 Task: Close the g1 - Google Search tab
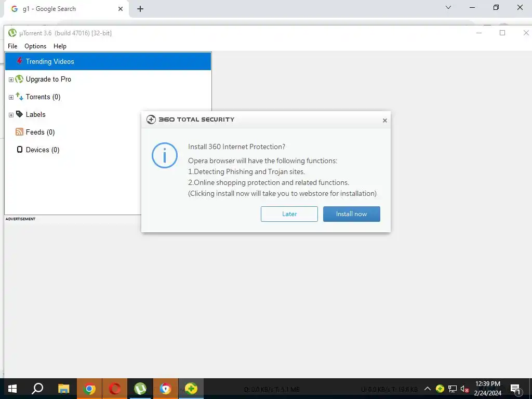pos(121,9)
